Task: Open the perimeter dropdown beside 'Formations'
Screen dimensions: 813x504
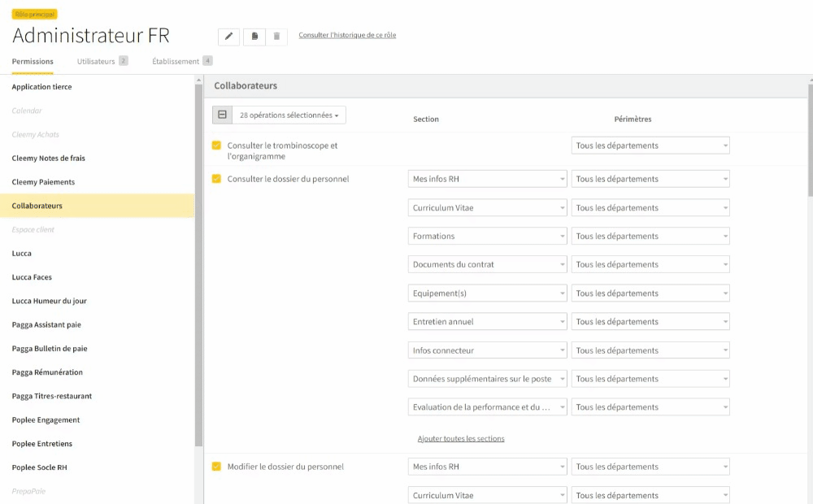Action: coord(650,236)
